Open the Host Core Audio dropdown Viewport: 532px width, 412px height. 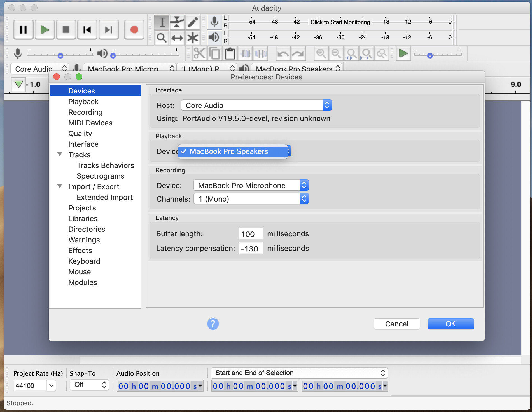(x=256, y=105)
